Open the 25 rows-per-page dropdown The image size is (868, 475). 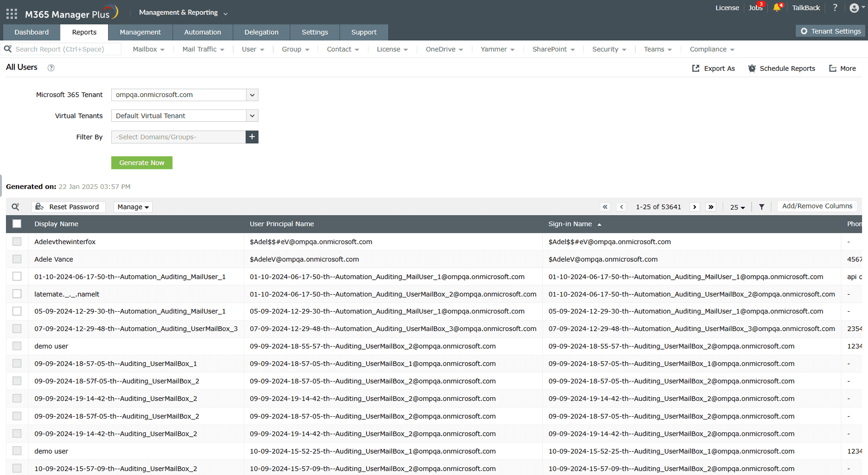737,207
